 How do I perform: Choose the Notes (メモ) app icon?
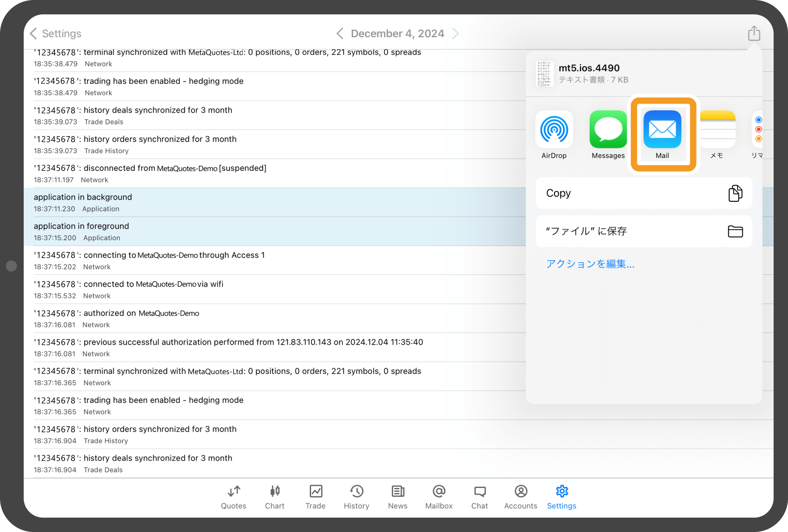pyautogui.click(x=717, y=130)
